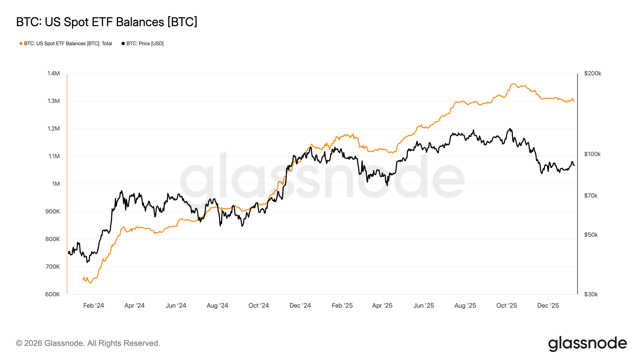The width and height of the screenshot is (644, 362).
Task: Click the glassnode logo at bottom right
Action: (x=587, y=343)
